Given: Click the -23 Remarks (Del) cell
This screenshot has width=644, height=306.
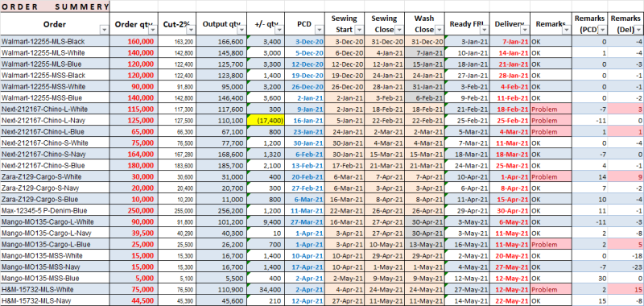Looking at the screenshot, I should point(625,267).
